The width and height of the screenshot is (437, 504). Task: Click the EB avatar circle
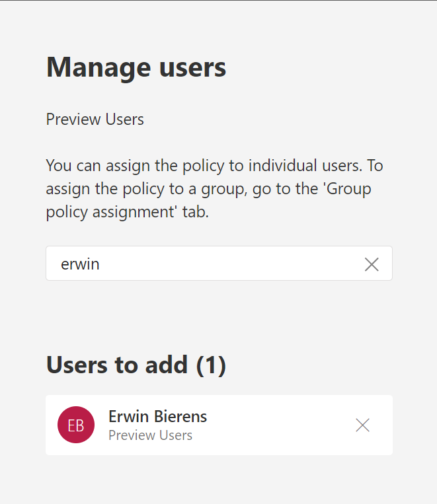click(76, 425)
